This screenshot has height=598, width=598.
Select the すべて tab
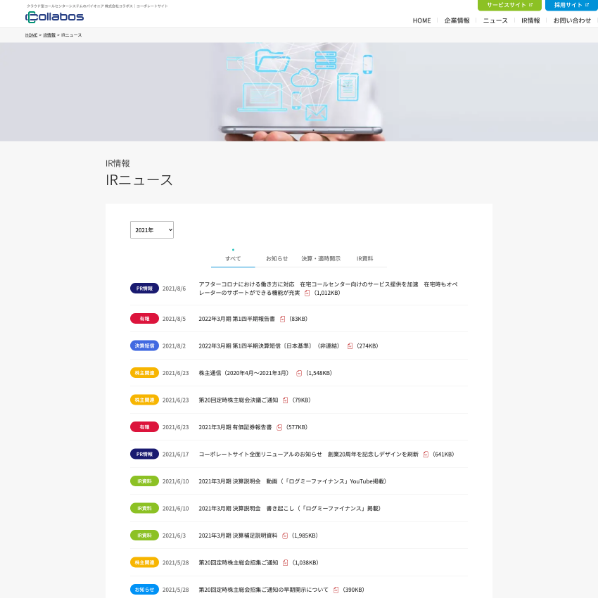[x=233, y=259]
